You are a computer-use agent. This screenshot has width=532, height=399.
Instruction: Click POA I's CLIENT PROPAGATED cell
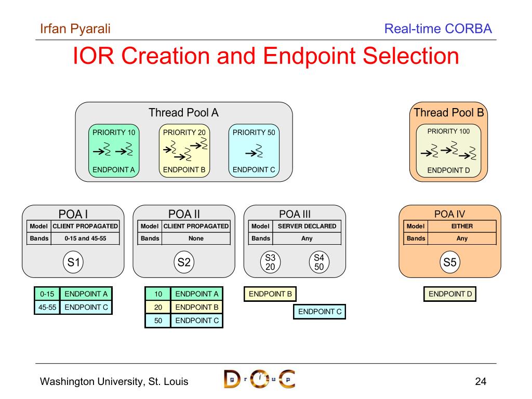(x=85, y=227)
